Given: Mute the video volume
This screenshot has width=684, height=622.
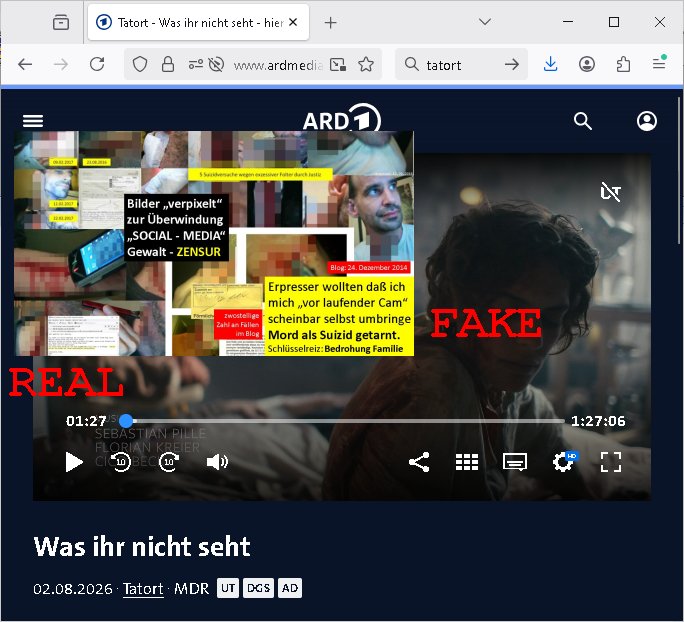Looking at the screenshot, I should 217,462.
